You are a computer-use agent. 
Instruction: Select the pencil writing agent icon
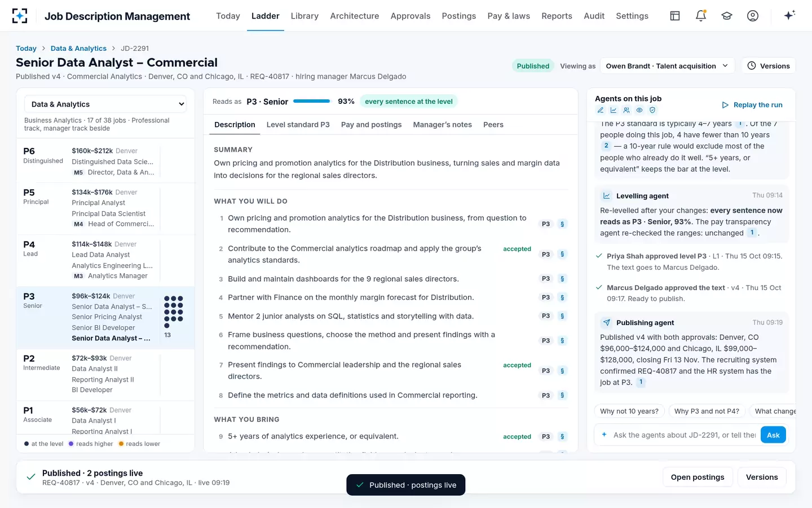click(x=601, y=110)
